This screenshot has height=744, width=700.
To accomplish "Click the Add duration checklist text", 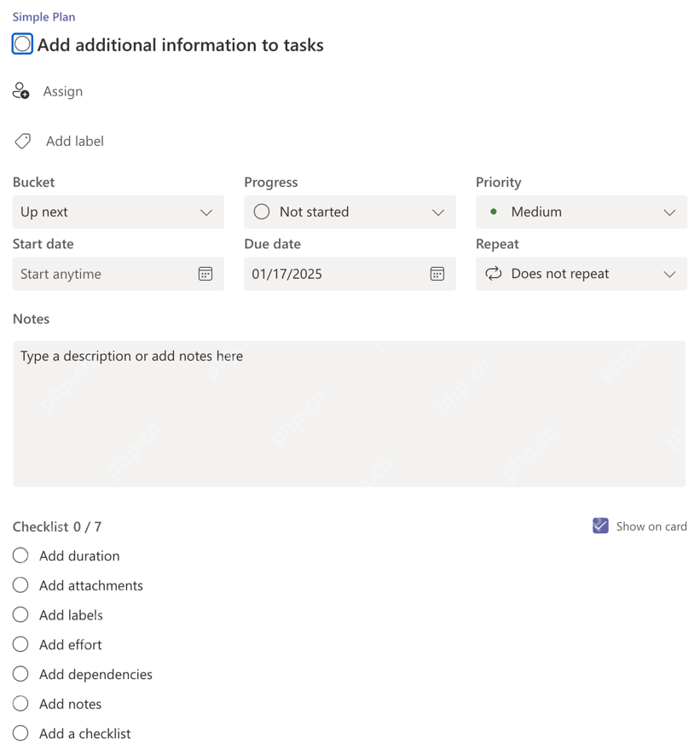I will coord(79,555).
